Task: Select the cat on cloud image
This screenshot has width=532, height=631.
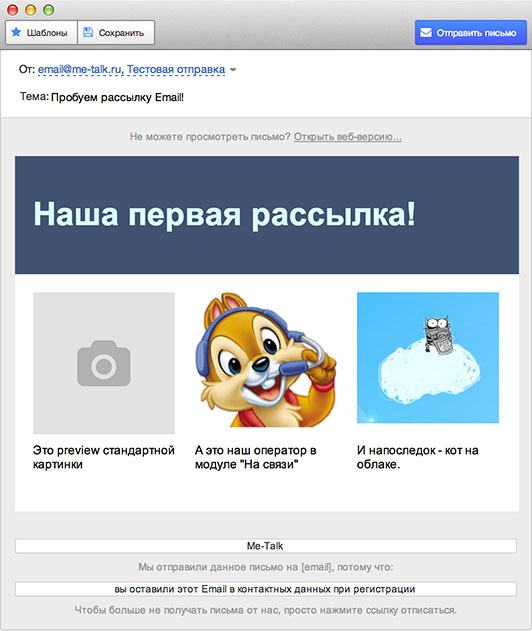Action: pyautogui.click(x=428, y=357)
